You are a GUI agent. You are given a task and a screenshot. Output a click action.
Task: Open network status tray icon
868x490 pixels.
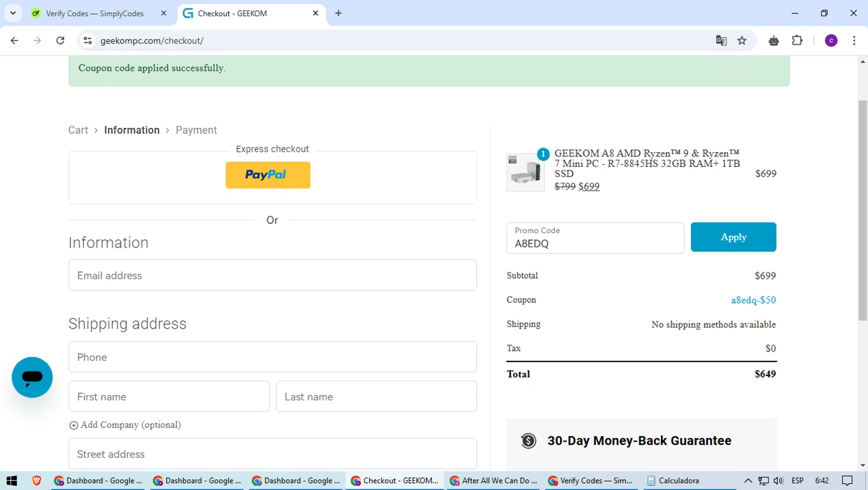(x=763, y=481)
